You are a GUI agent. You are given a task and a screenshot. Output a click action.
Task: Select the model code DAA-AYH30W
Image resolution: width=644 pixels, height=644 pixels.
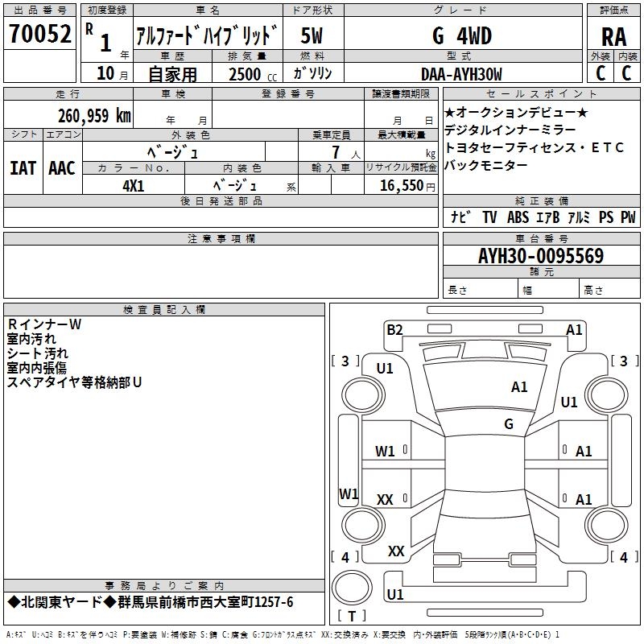tap(461, 74)
